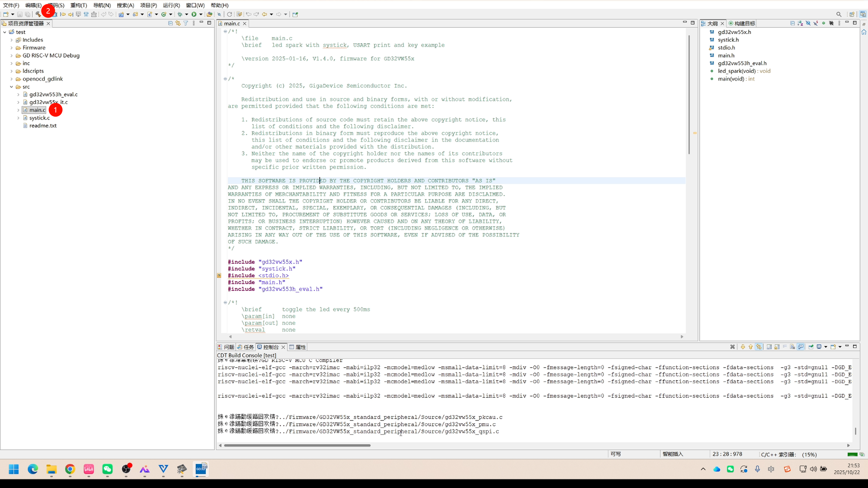
Task: Collapse all in the project explorer panel
Action: (x=170, y=23)
